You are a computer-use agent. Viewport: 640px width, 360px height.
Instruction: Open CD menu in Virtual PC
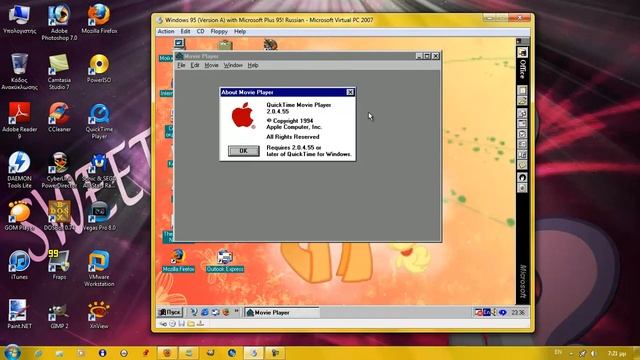(200, 31)
